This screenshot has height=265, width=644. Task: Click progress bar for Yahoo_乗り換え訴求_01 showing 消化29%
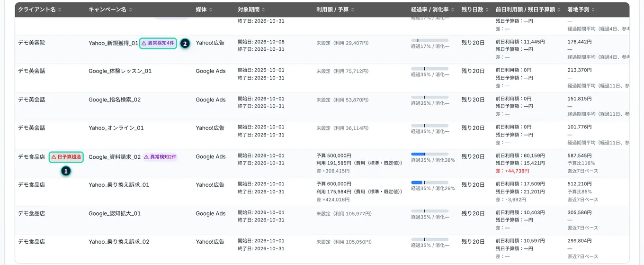pos(429,183)
